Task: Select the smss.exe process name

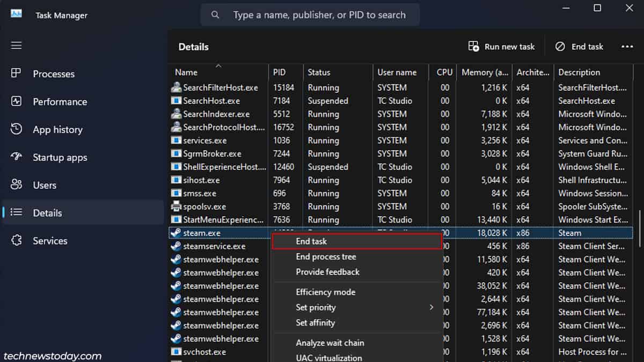Action: pyautogui.click(x=200, y=193)
